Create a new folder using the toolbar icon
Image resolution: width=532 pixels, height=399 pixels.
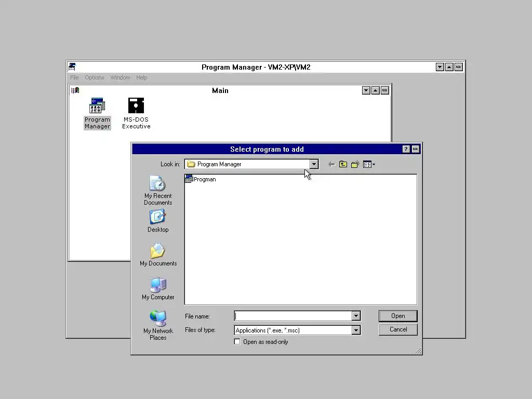(x=355, y=164)
